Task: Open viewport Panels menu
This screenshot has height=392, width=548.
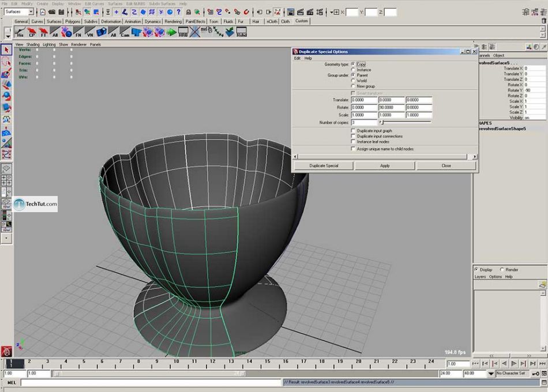Action: click(95, 44)
